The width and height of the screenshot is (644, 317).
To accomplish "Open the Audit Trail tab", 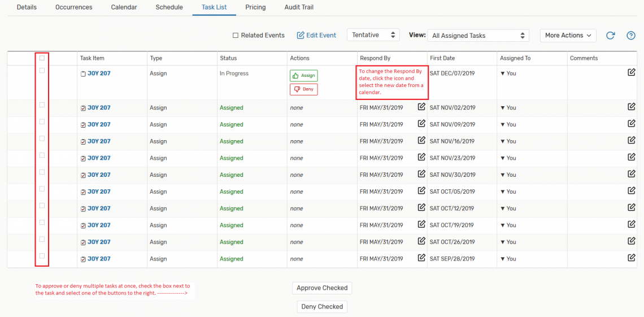I will (299, 7).
